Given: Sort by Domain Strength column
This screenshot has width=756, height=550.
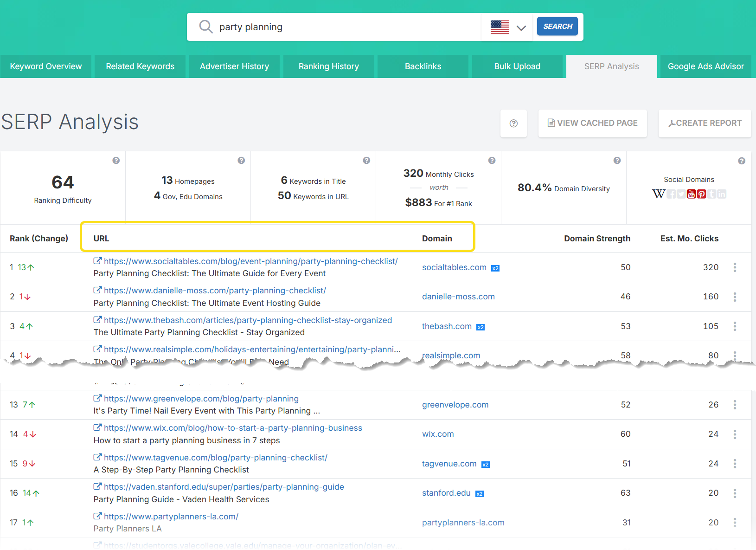Looking at the screenshot, I should coord(597,239).
